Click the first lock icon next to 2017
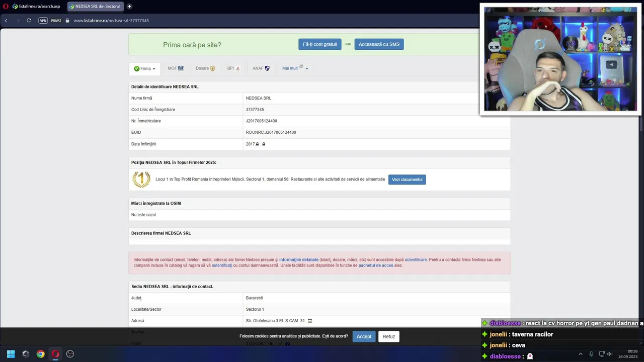Viewport: 644px width, 362px height. pyautogui.click(x=257, y=144)
